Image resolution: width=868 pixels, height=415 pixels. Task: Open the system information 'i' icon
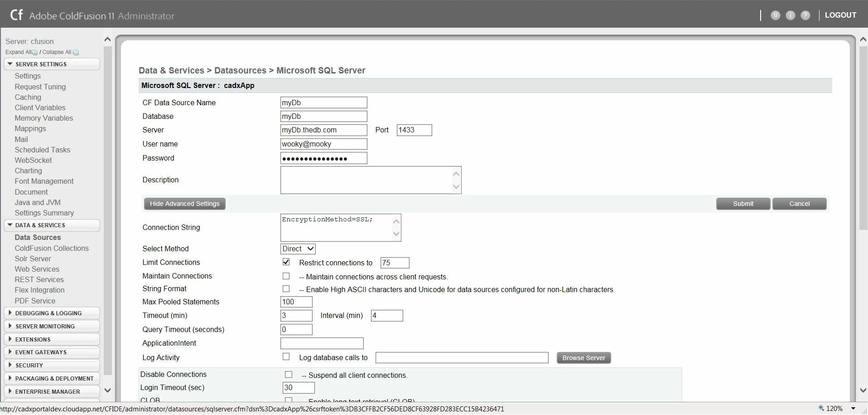tap(791, 15)
